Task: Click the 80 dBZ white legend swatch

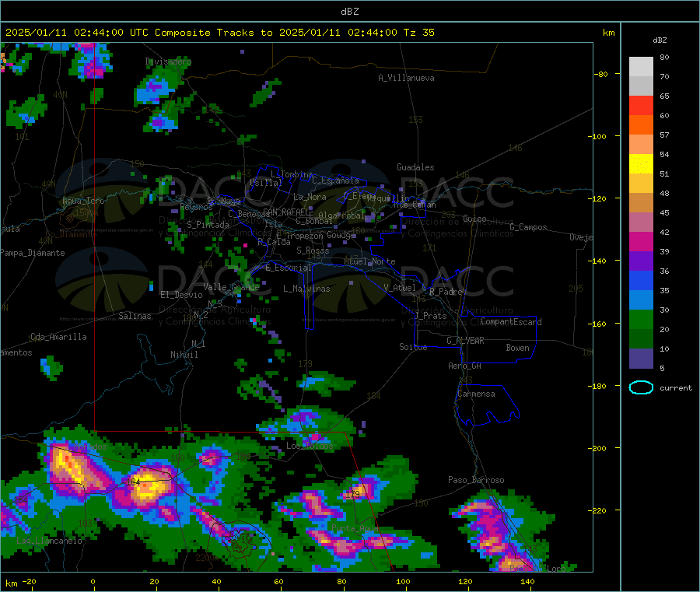Action: (x=641, y=67)
